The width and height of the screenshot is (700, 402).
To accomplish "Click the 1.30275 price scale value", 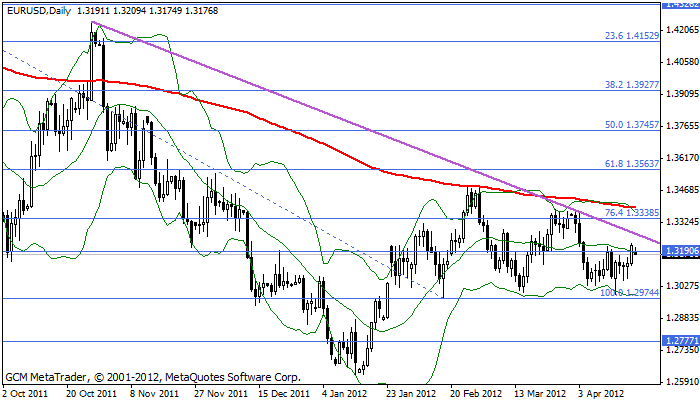I will pyautogui.click(x=682, y=286).
